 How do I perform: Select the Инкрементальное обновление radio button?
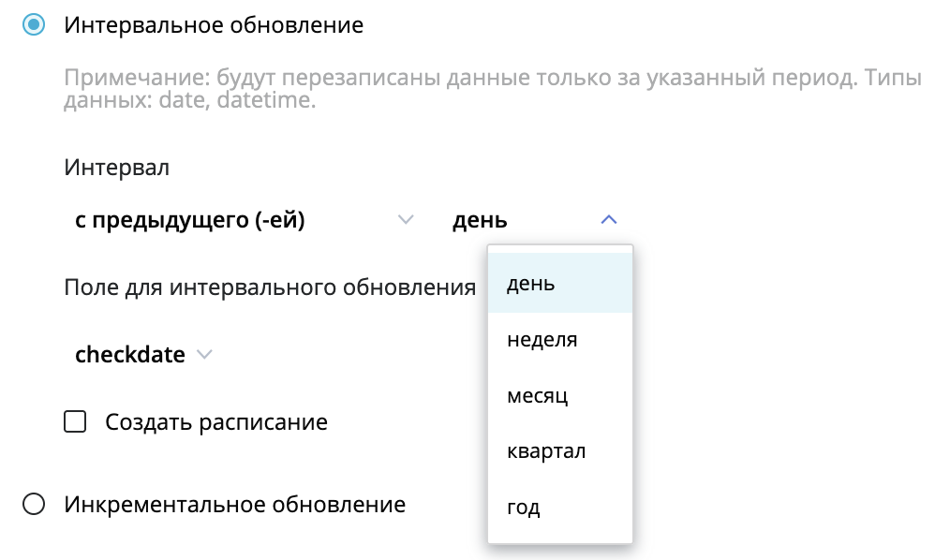click(x=34, y=504)
